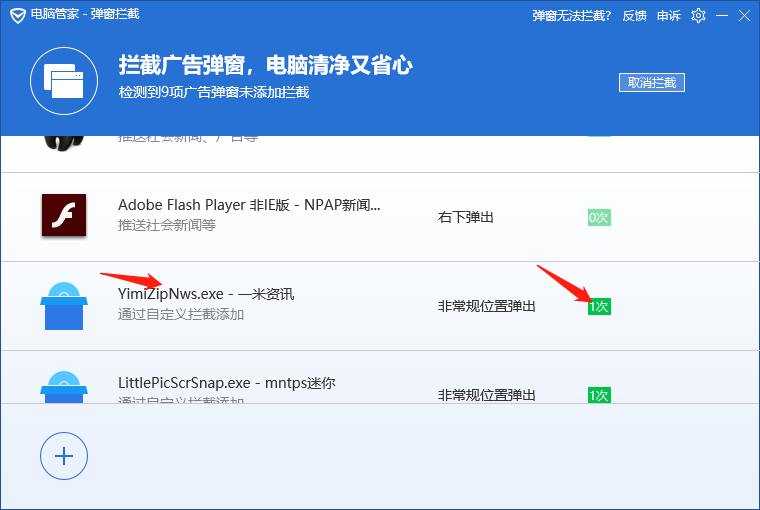
Task: Click the 1次 badge for LittlePicScrSnap.exe
Action: click(598, 395)
